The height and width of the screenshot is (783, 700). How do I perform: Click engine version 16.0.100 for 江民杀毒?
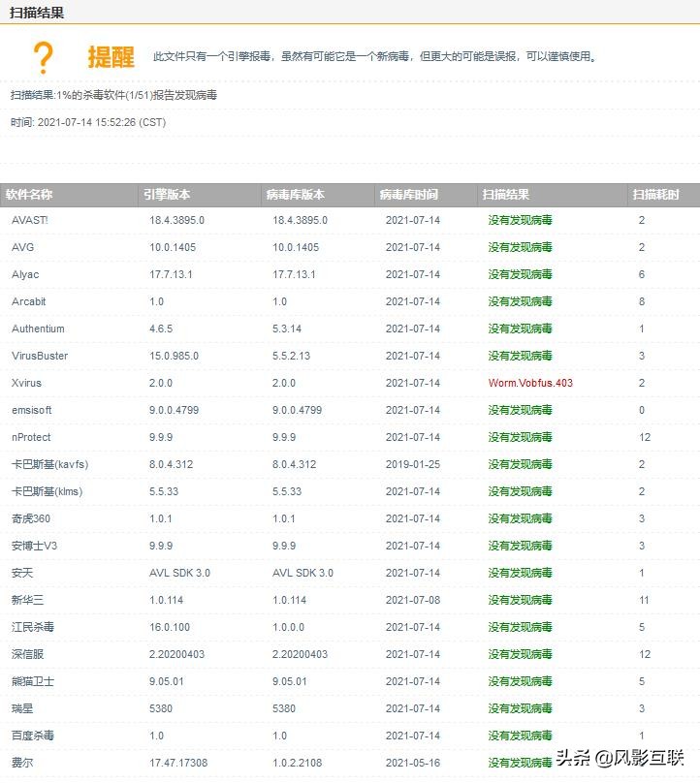click(x=170, y=627)
